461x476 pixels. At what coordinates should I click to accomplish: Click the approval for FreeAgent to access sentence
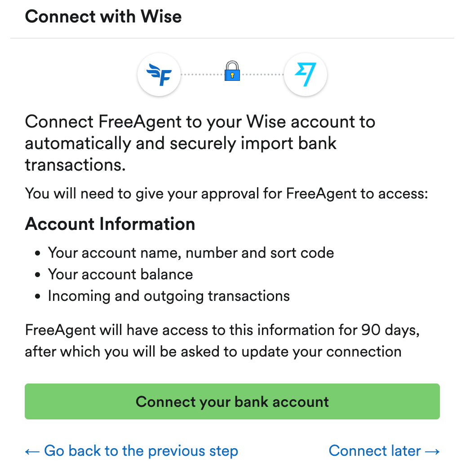pos(226,194)
